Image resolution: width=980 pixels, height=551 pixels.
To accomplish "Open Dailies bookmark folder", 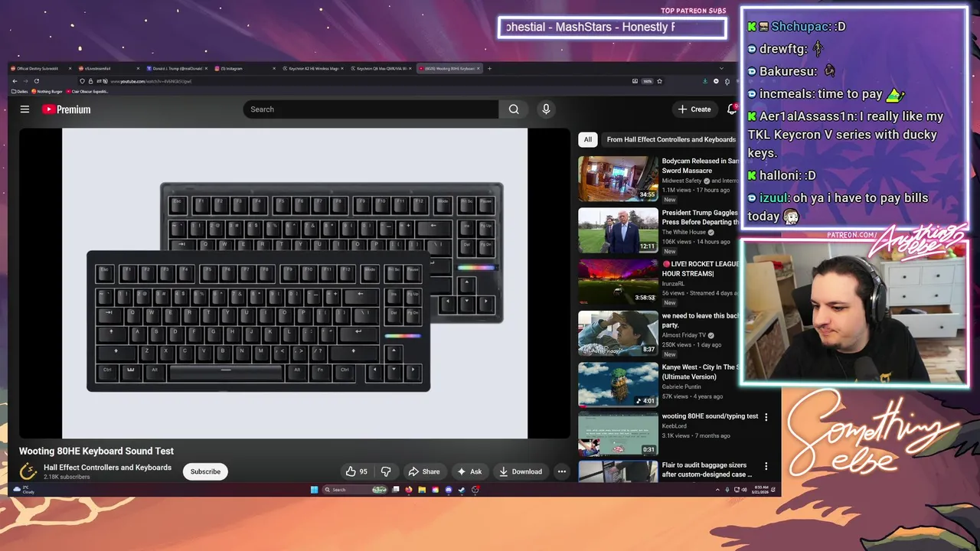I will 20,92.
